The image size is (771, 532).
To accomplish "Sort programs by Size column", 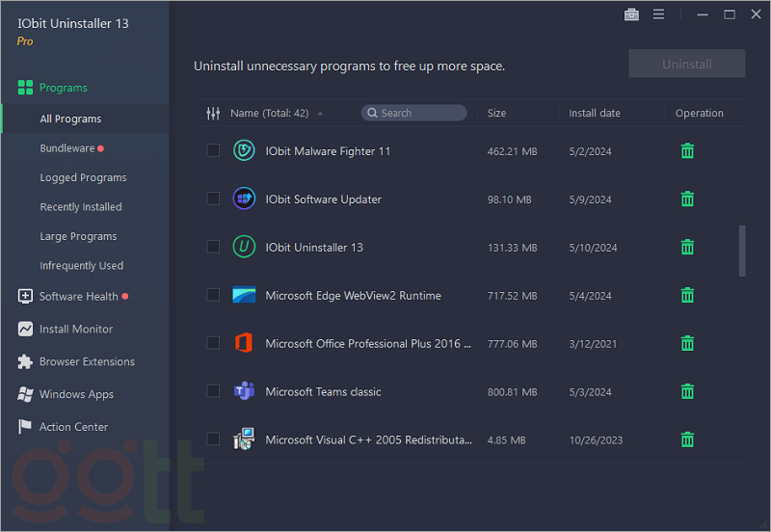I will pos(496,114).
